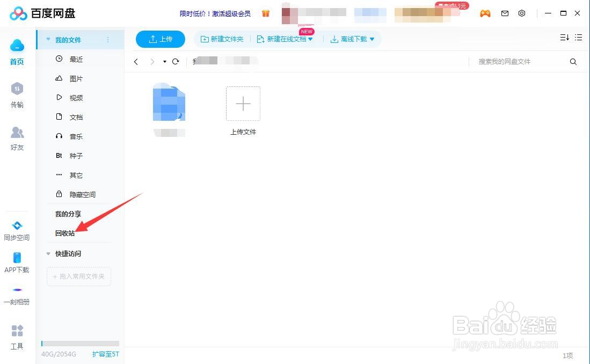Open 隐藏空间 (Hidden Space)
This screenshot has width=590, height=364.
[x=82, y=194]
